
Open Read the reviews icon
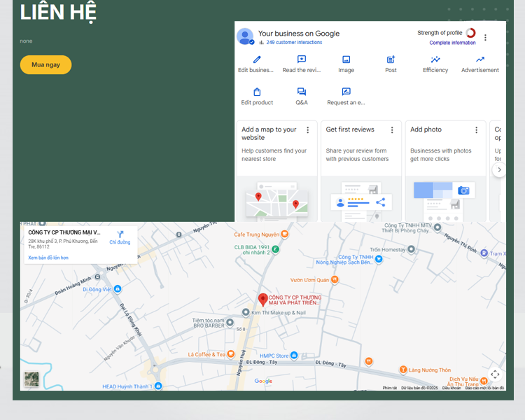point(302,59)
